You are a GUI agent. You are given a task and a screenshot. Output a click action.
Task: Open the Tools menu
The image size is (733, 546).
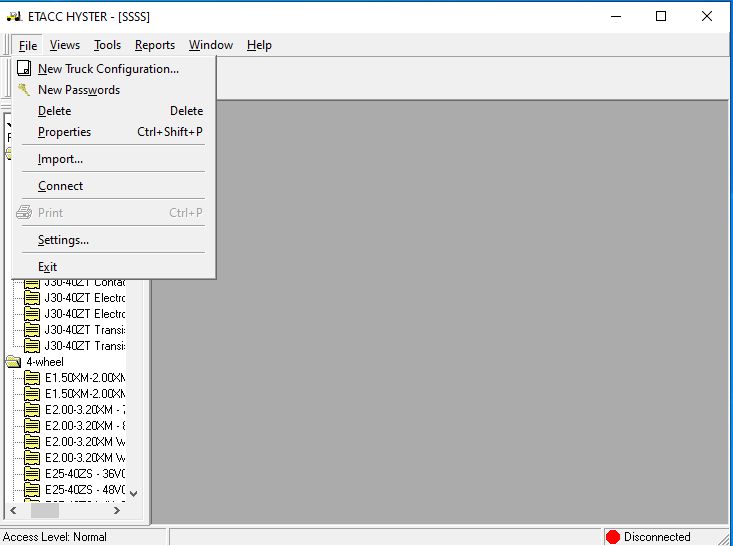(107, 45)
